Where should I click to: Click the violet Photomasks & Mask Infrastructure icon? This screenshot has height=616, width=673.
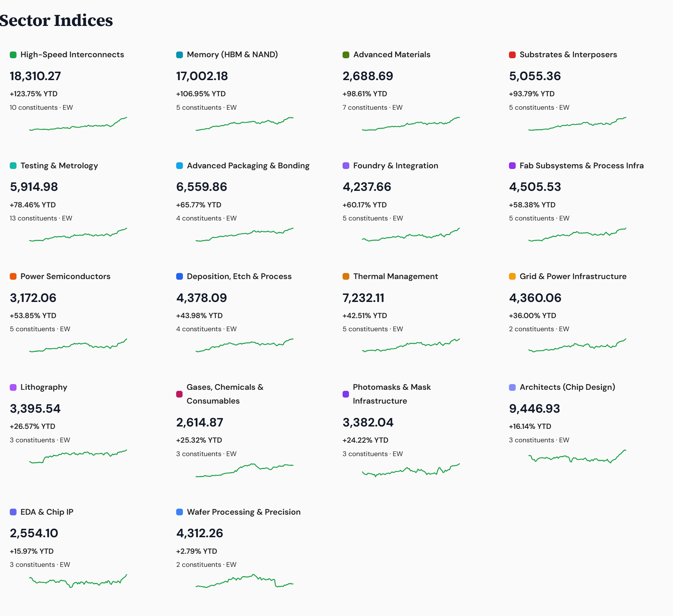click(345, 394)
